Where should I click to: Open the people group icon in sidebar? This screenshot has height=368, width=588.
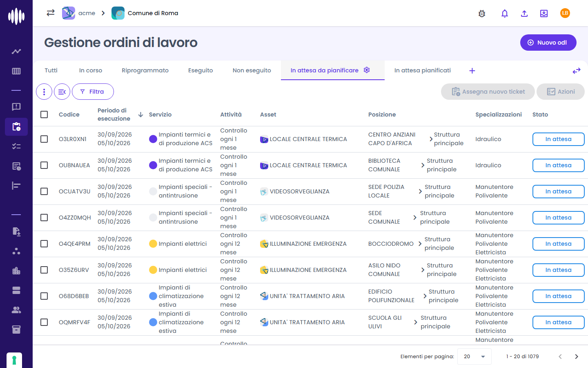[x=16, y=310]
